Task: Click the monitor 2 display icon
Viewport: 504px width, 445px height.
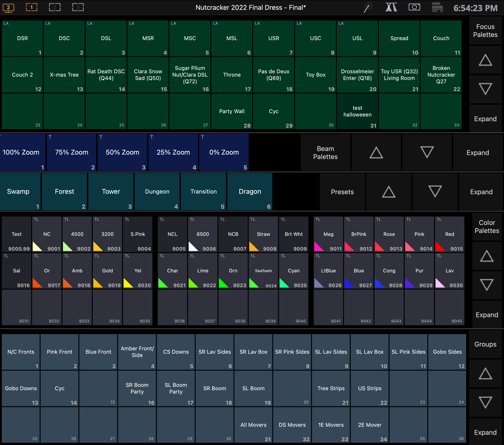Action: click(x=8, y=7)
